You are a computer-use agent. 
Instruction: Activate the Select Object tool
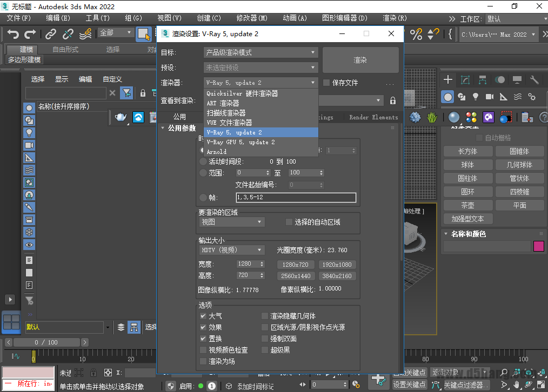coord(143,34)
